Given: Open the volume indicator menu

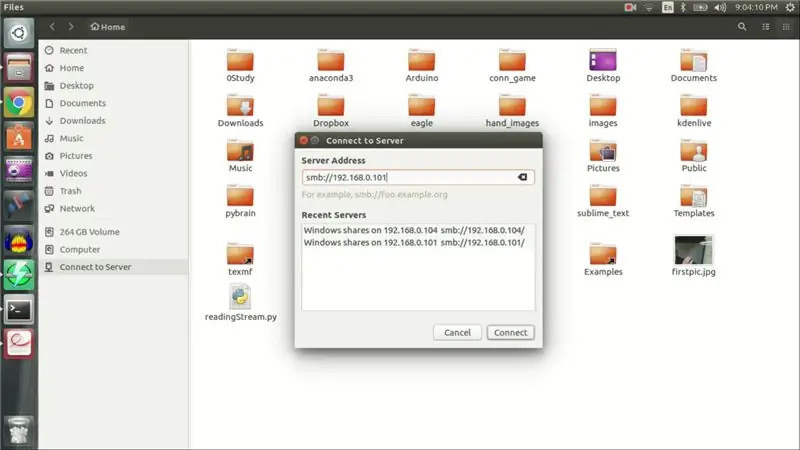Looking at the screenshot, I should [720, 7].
